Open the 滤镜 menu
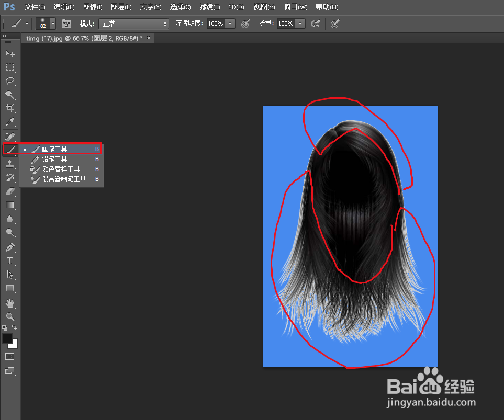The image size is (504, 420). (209, 7)
